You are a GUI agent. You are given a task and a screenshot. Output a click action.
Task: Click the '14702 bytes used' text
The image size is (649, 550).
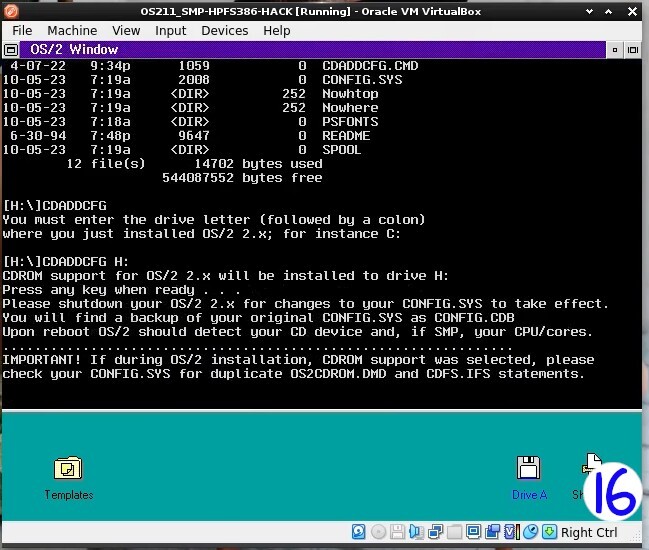(258, 164)
